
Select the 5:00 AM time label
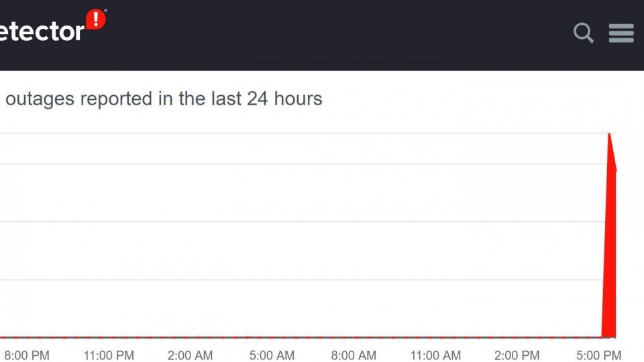tap(272, 355)
